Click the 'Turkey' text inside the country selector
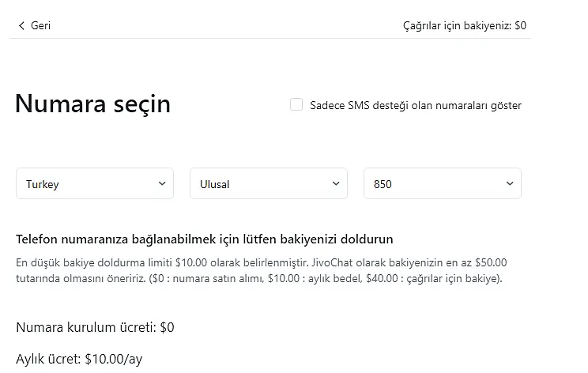 [x=43, y=184]
